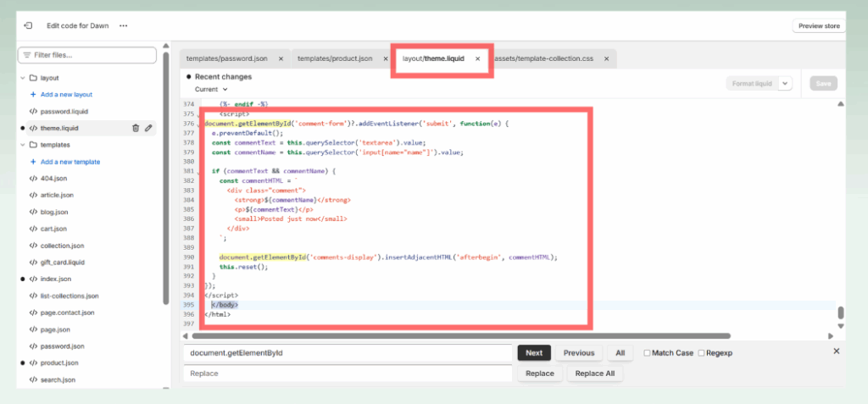Open blog.json file
Viewport: 868px width, 404px height.
pyautogui.click(x=54, y=212)
